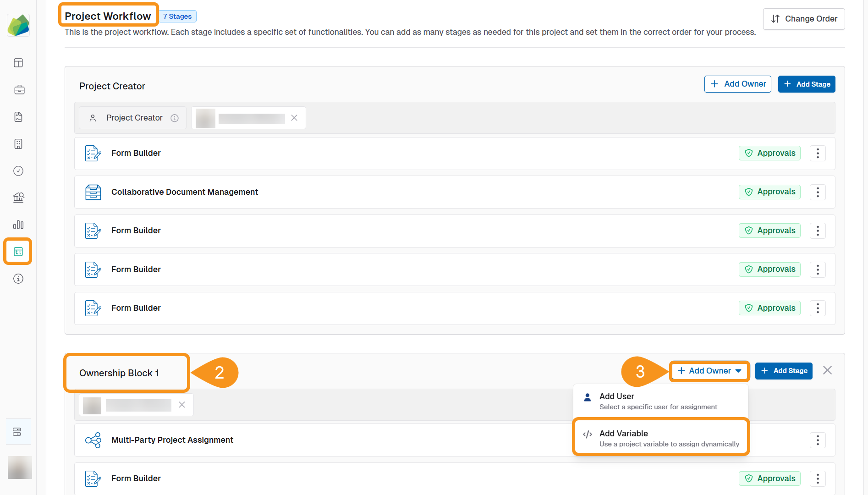Viewport: 868px width, 495px height.
Task: Remove the user from Project Creator owners
Action: [x=294, y=118]
